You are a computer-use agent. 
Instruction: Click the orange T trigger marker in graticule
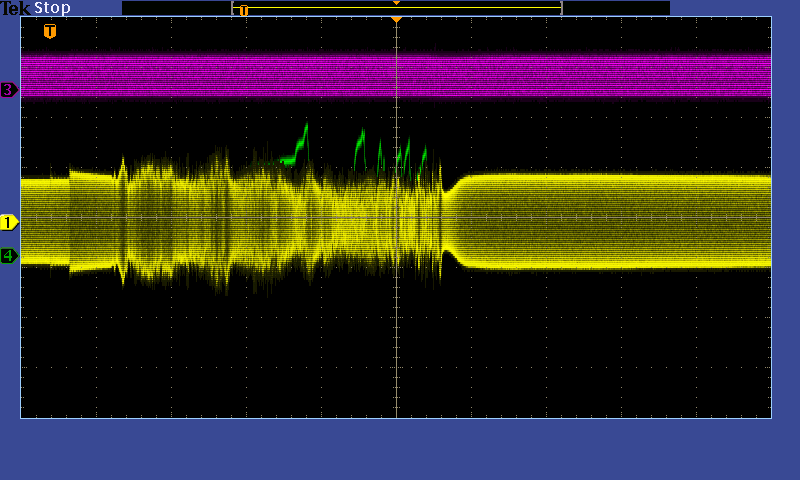point(50,31)
